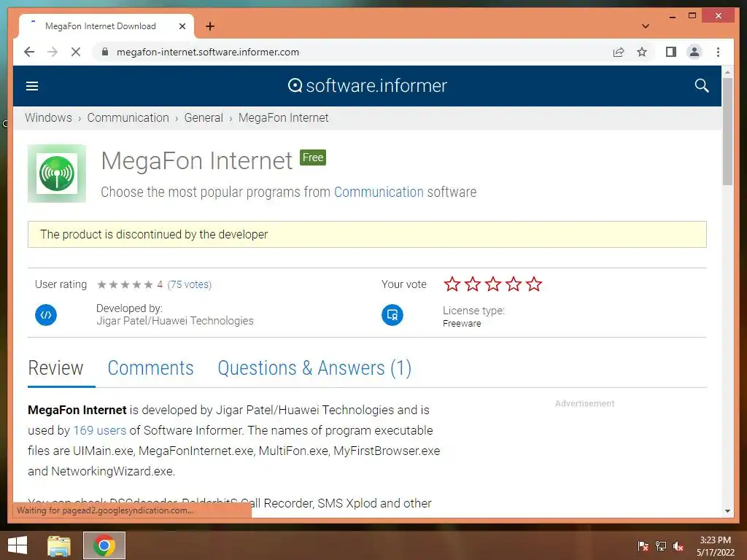The width and height of the screenshot is (747, 560).
Task: Click the blue license type icon
Action: pos(392,315)
